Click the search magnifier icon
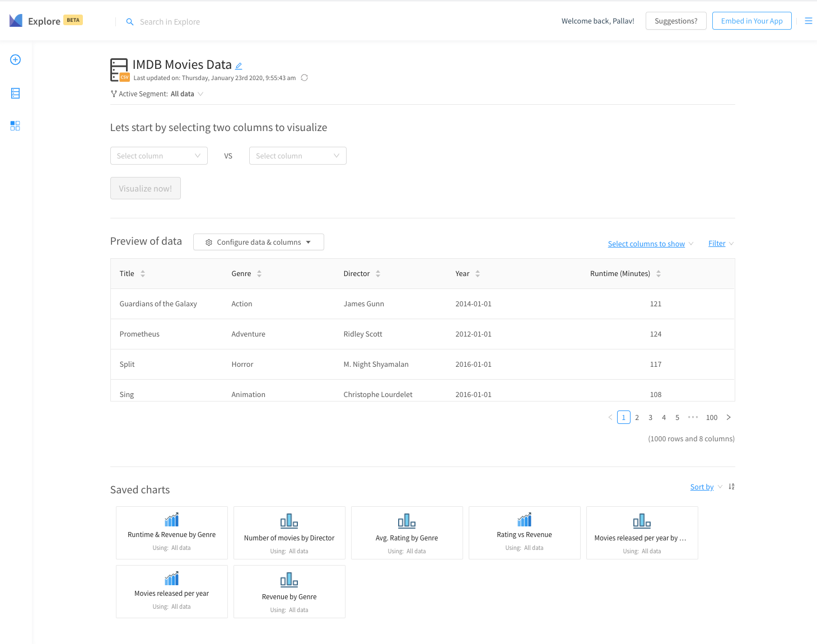Viewport: 817px width, 644px height. [130, 22]
